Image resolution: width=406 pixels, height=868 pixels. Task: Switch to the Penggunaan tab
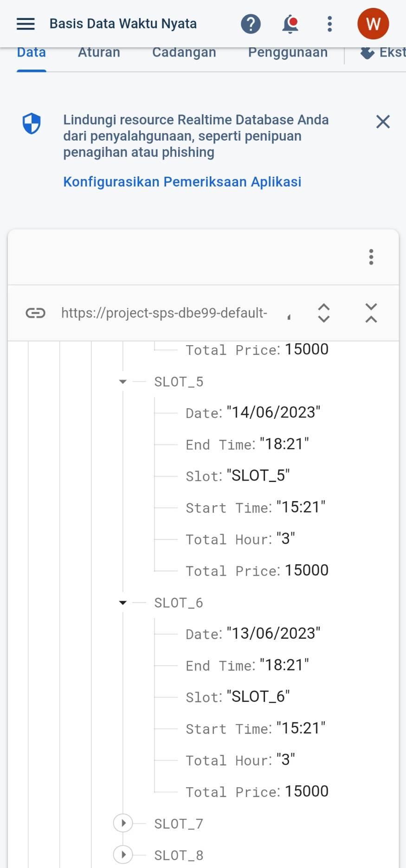click(x=288, y=52)
